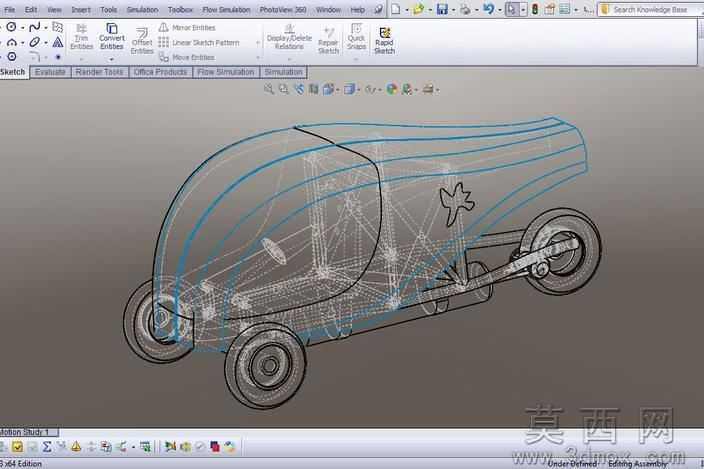Click the Trim Entities tool
This screenshot has height=469, width=704.
pyautogui.click(x=81, y=37)
